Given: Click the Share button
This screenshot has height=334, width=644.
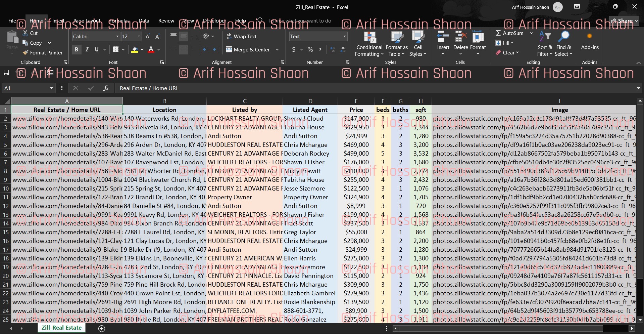Looking at the screenshot, I should click(624, 21).
